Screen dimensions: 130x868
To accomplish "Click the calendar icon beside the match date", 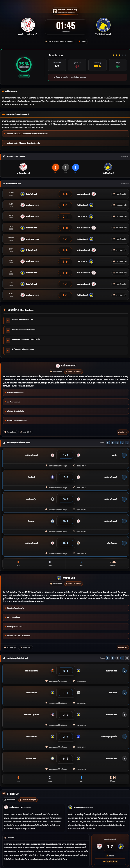I will click(46, 41).
